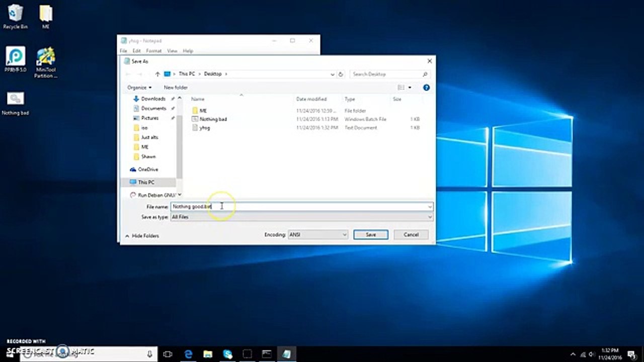The width and height of the screenshot is (644, 362).
Task: Select Shawn folder in navigation pane
Action: pyautogui.click(x=148, y=156)
